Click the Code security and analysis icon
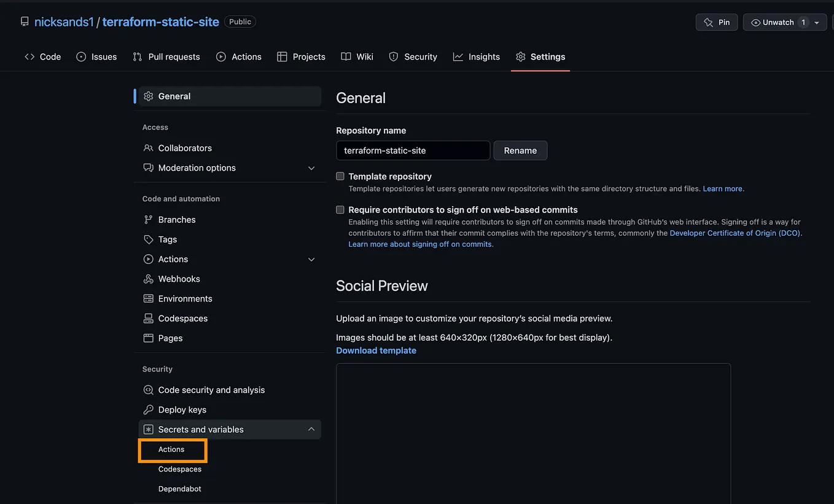Viewport: 834px width, 504px height. [148, 390]
